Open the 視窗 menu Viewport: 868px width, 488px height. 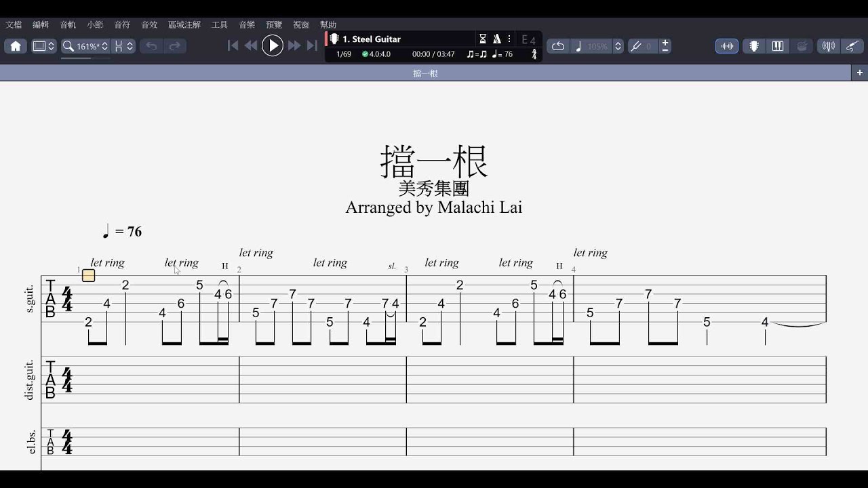301,24
